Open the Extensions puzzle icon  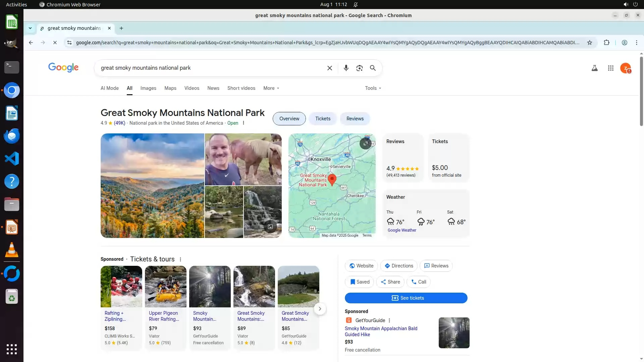(606, 43)
